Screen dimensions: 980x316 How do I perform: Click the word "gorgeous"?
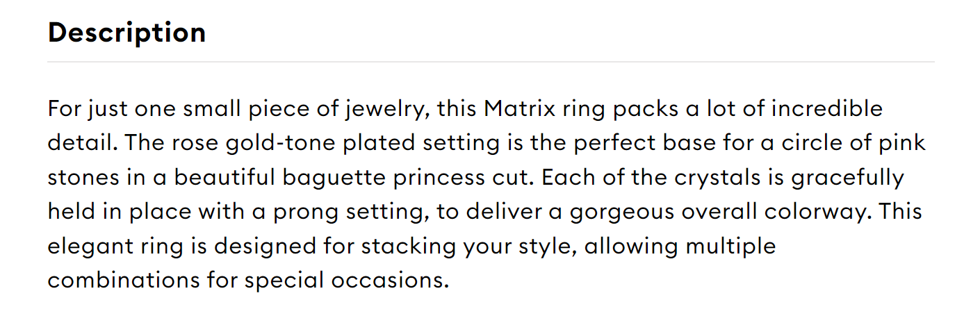(619, 213)
